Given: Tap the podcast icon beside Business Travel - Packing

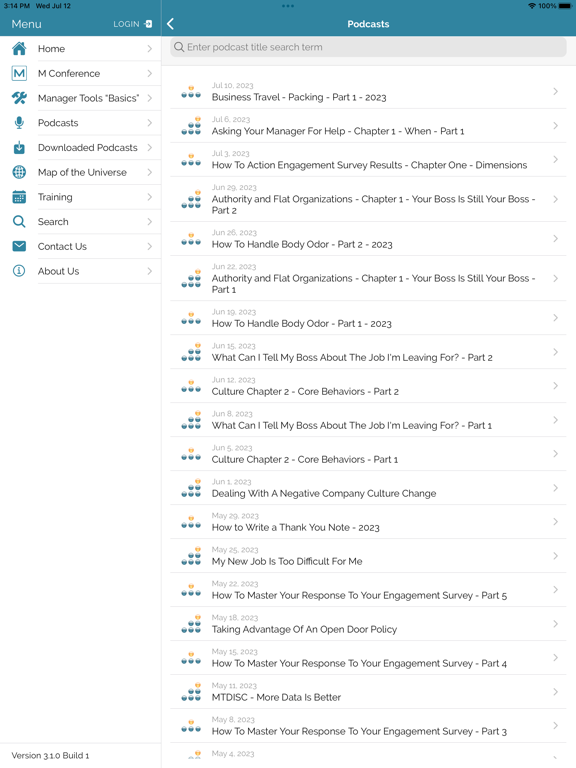Looking at the screenshot, I should 191,92.
